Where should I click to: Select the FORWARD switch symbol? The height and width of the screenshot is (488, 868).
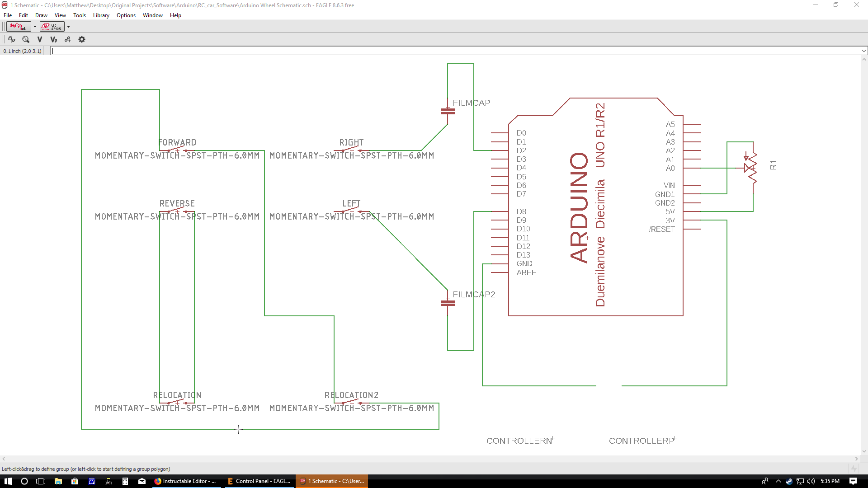[177, 149]
